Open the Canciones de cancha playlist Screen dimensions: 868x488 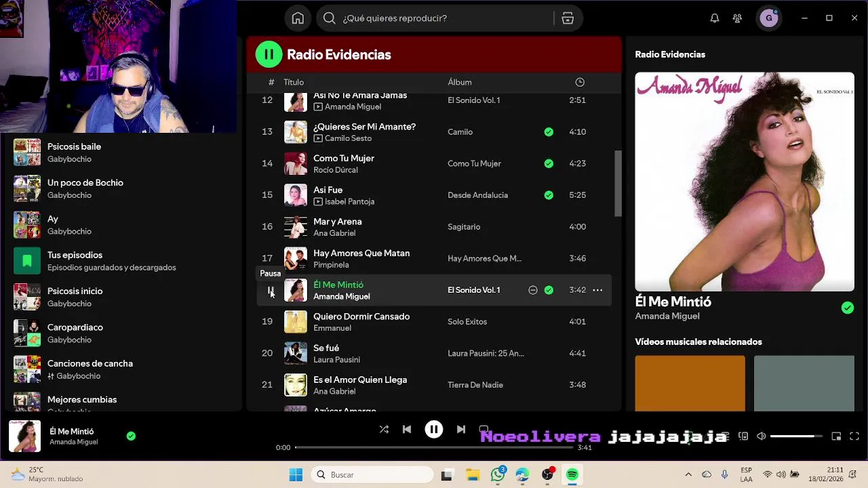coord(122,369)
